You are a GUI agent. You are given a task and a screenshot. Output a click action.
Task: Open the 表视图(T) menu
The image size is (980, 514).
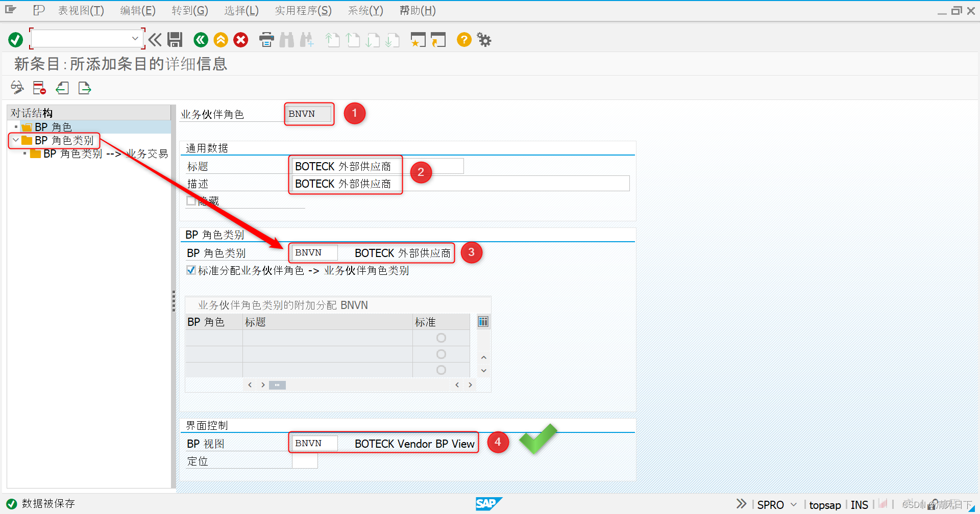[x=81, y=10]
